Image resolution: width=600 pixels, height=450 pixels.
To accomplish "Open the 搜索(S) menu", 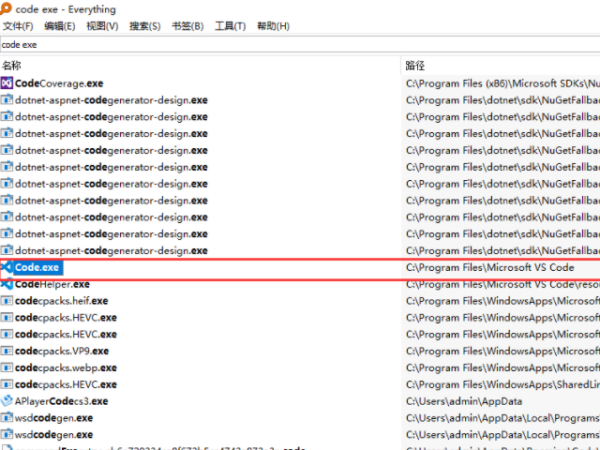I will coord(145,26).
